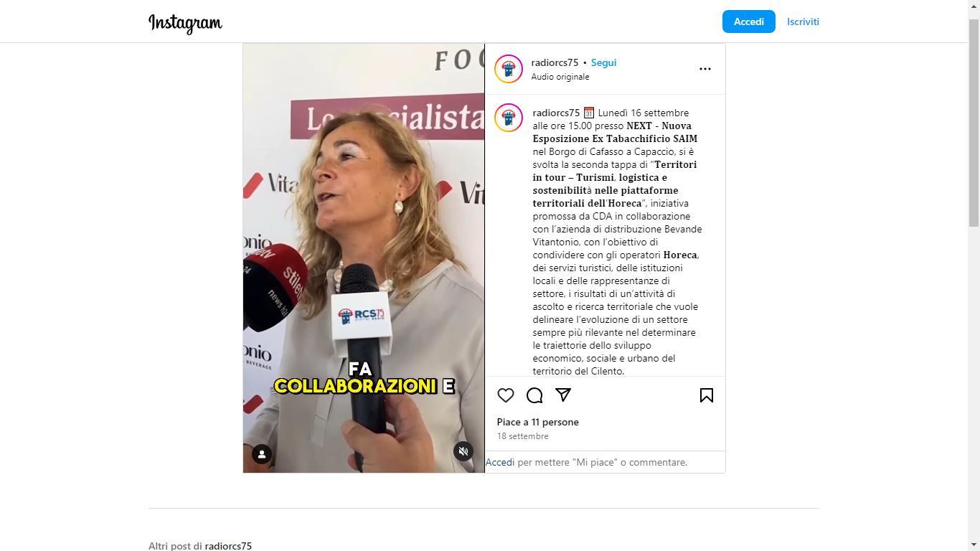Click Accedi link to comment
The width and height of the screenshot is (980, 551).
pyautogui.click(x=500, y=462)
